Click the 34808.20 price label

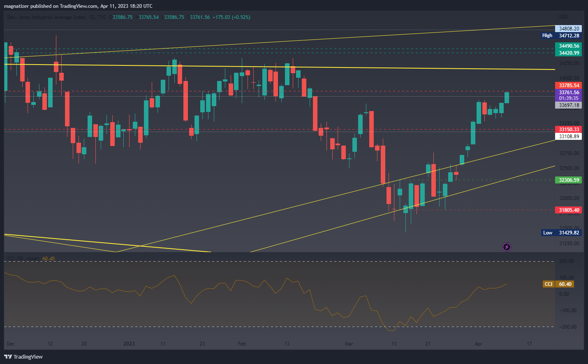point(568,29)
